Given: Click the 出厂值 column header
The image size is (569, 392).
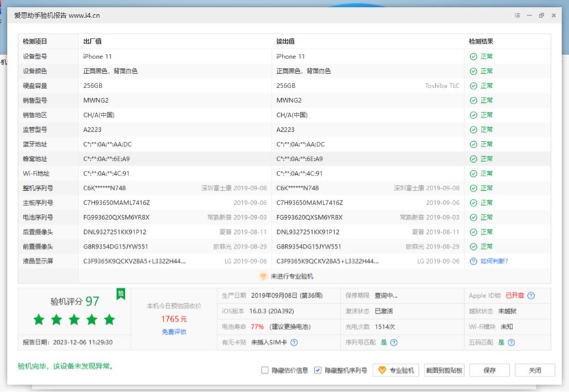Looking at the screenshot, I should (92, 41).
